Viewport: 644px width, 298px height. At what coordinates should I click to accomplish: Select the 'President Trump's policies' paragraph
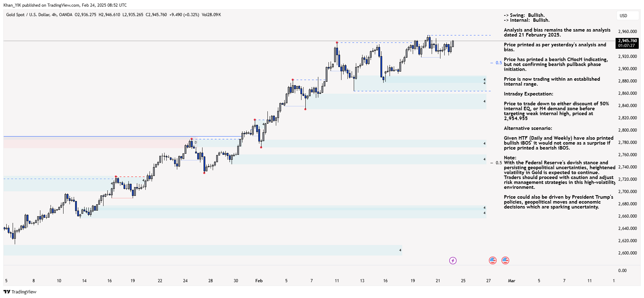point(559,202)
